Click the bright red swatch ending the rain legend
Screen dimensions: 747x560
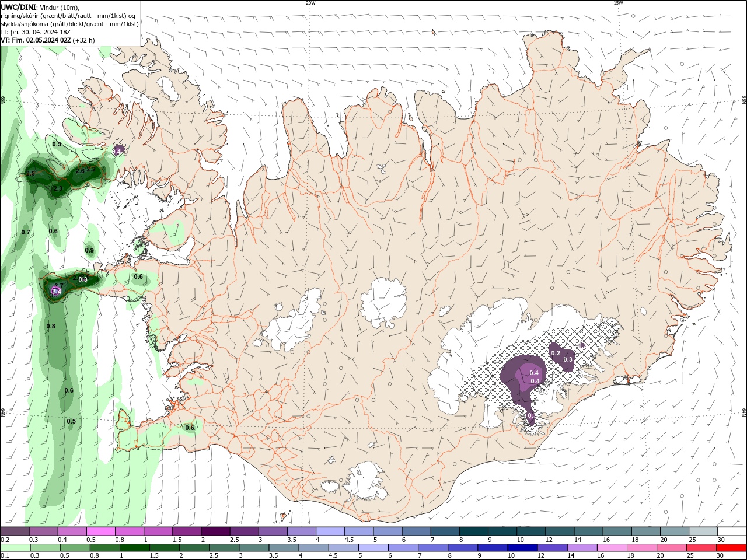(x=731, y=548)
